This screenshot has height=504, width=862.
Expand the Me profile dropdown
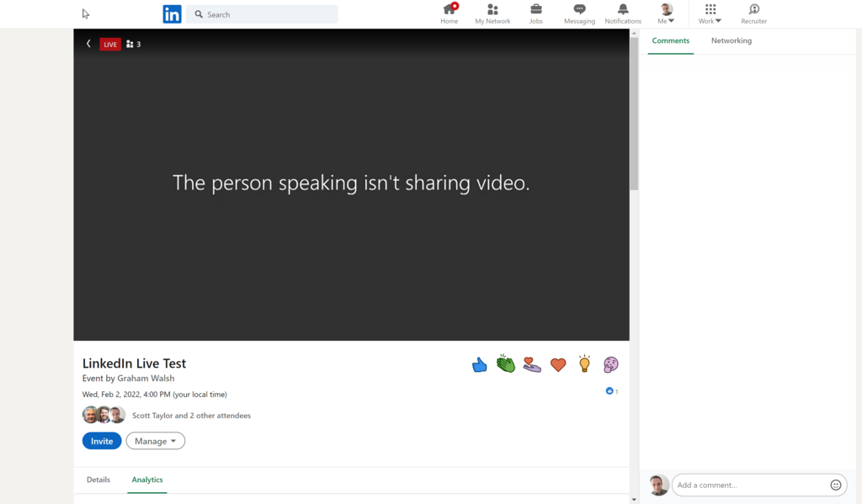click(x=666, y=13)
